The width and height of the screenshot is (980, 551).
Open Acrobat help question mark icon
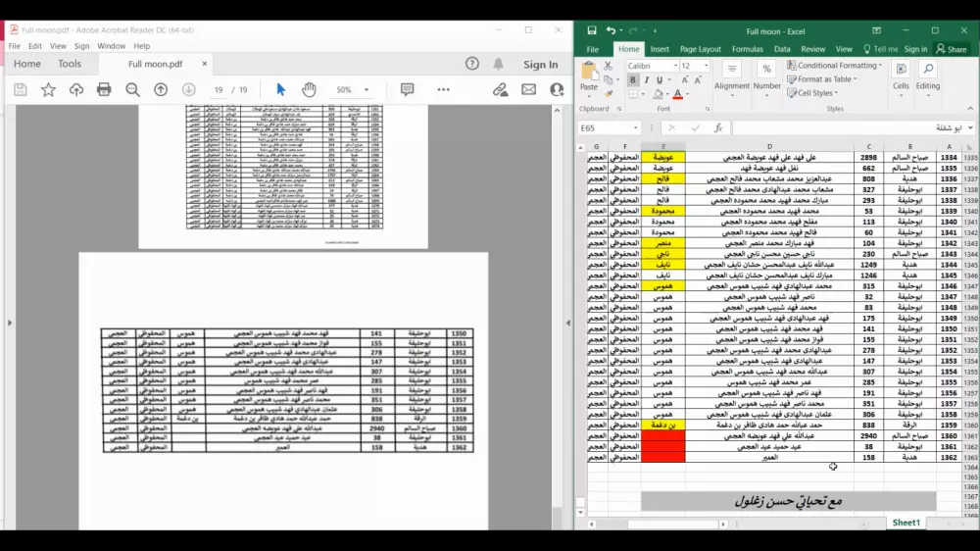[x=472, y=64]
